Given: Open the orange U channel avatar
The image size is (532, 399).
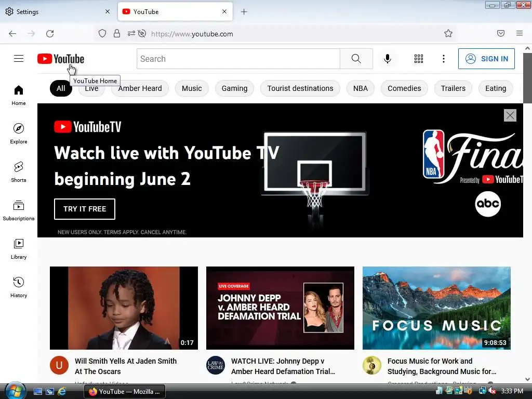Looking at the screenshot, I should (59, 365).
